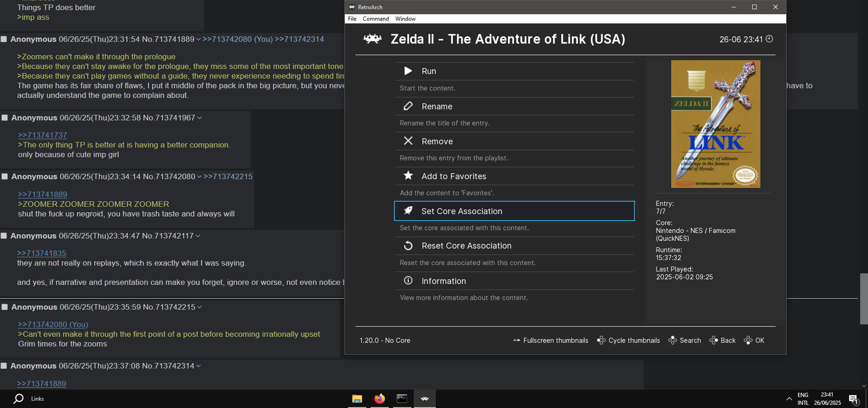Open the File menu in RetroArch
Screen dimensions: 868x408
coord(352,19)
